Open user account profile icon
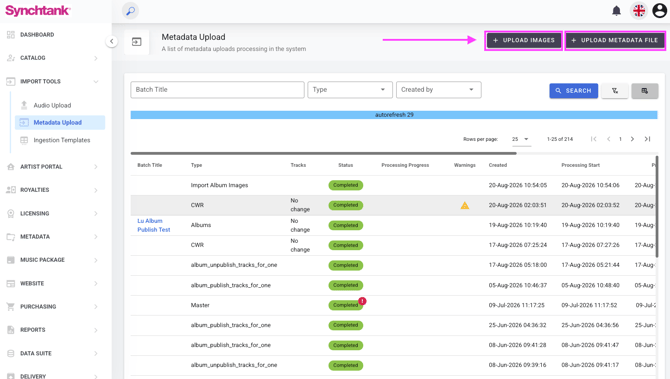670x379 pixels. [659, 11]
